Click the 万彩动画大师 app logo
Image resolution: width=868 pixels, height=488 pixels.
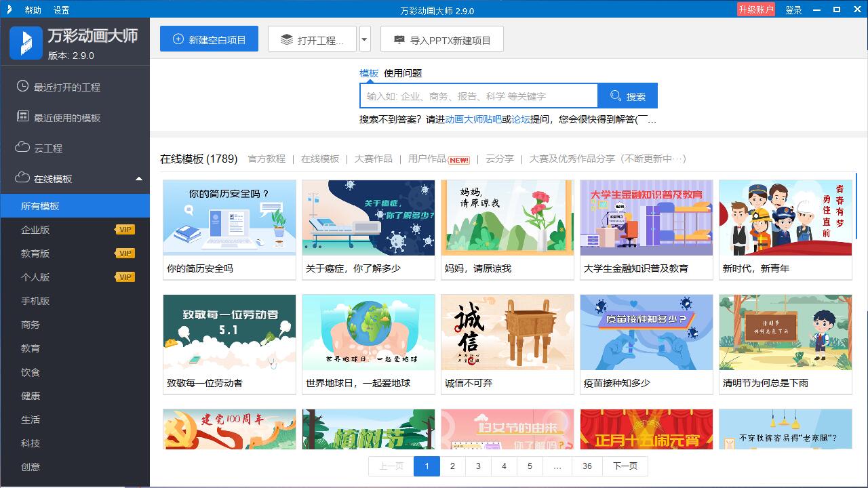click(26, 43)
